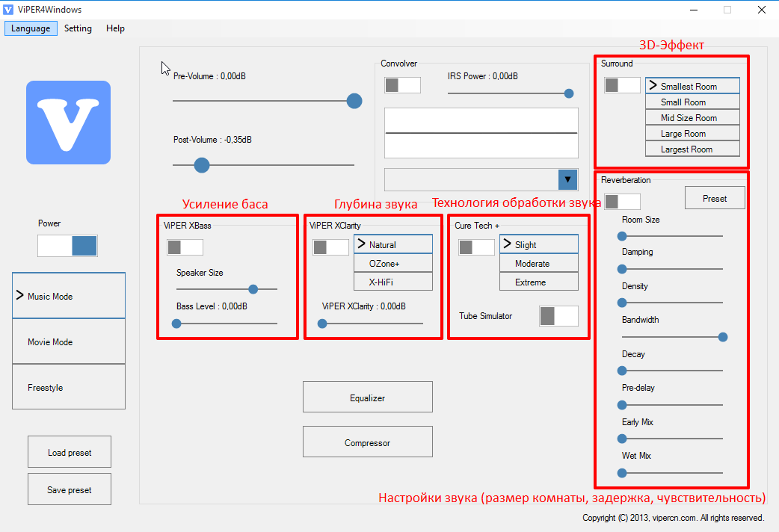Switch to Music Mode
The image size is (779, 532).
[69, 296]
